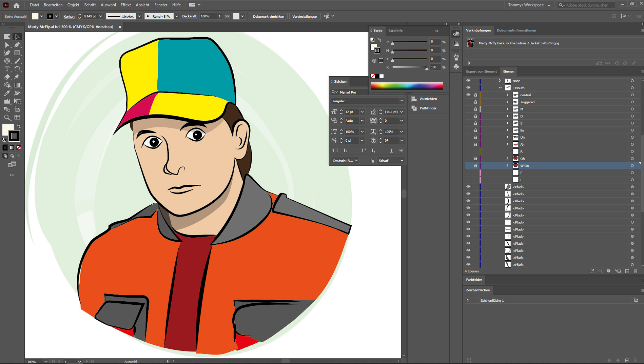The width and height of the screenshot is (644, 364).
Task: Open the Pathfinder panel icon
Action: coord(414,108)
